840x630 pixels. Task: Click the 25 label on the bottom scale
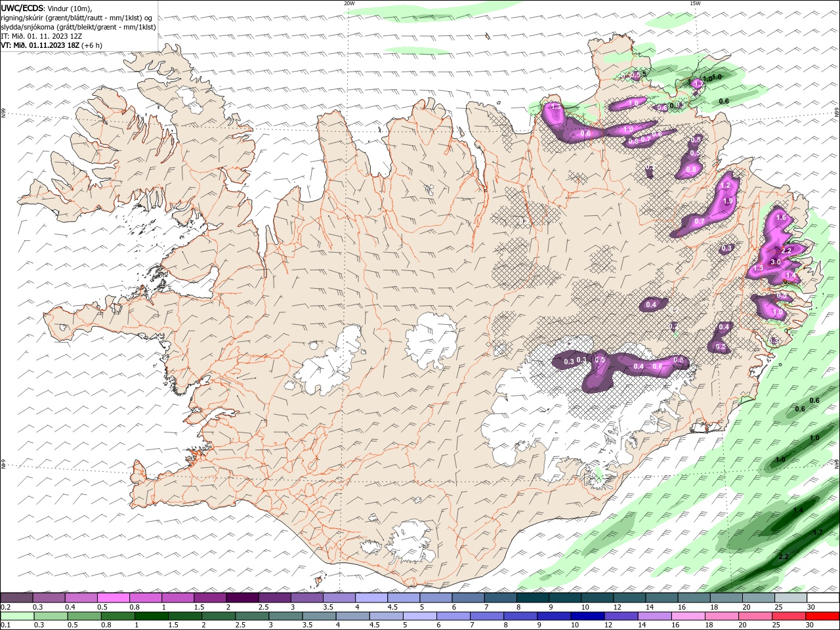point(776,625)
